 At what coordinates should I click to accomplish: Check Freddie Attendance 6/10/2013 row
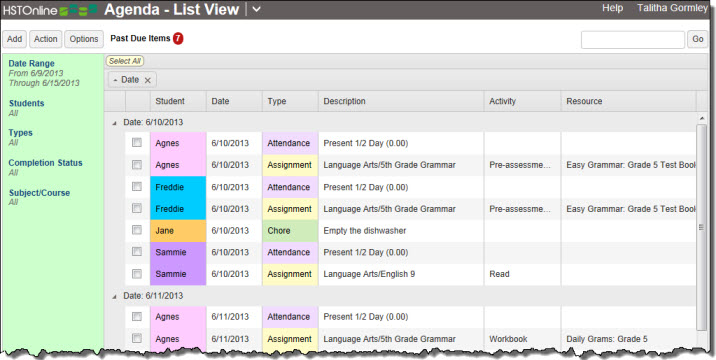click(x=137, y=186)
